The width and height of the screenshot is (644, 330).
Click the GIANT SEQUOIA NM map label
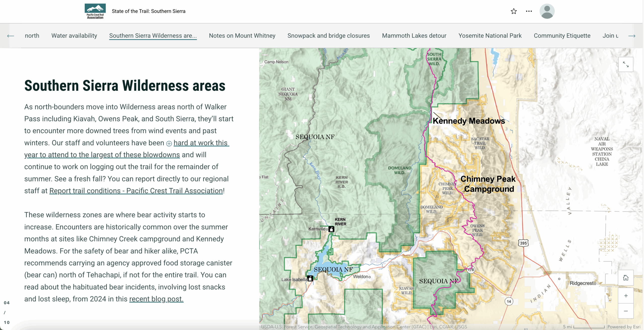pyautogui.click(x=288, y=94)
